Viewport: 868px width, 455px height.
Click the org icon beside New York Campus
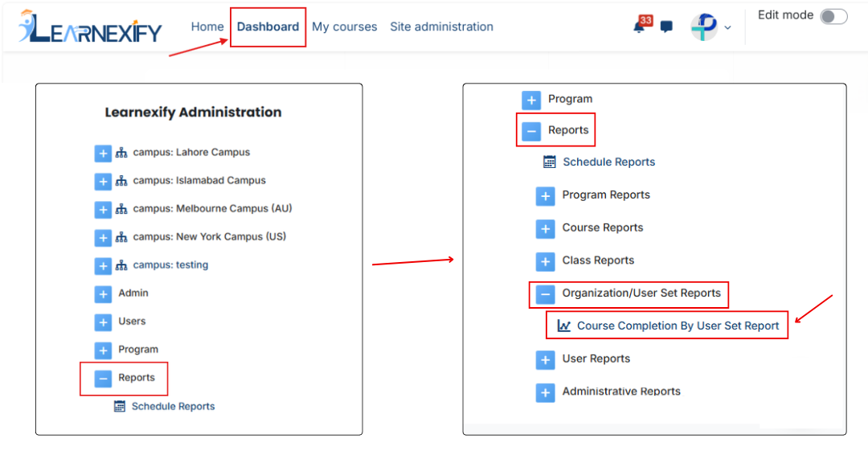pos(121,237)
